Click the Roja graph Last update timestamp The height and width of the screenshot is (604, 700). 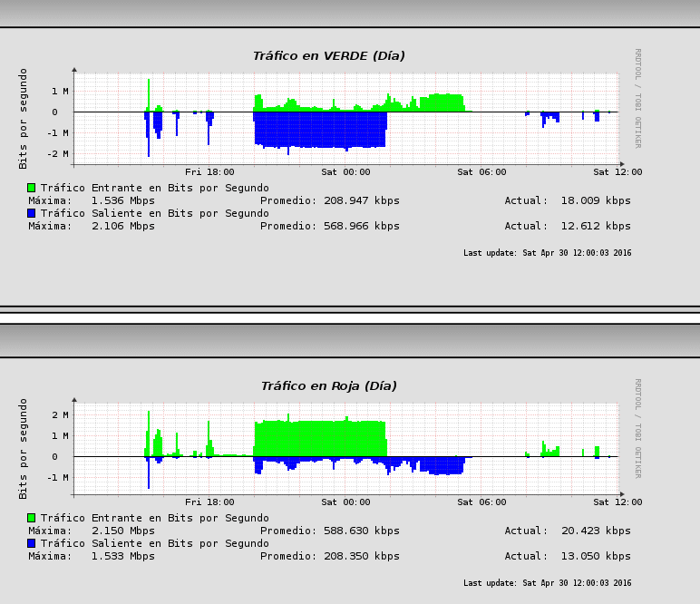[x=547, y=583]
